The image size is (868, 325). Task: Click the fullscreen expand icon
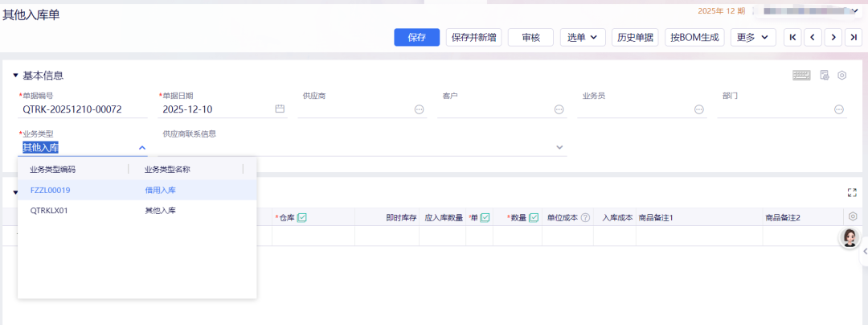[852, 193]
